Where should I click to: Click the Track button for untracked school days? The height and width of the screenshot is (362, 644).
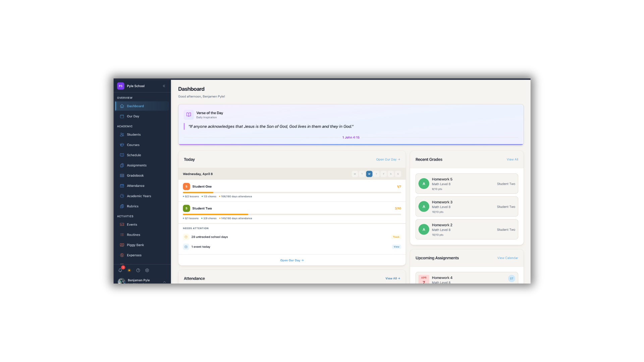point(396,237)
